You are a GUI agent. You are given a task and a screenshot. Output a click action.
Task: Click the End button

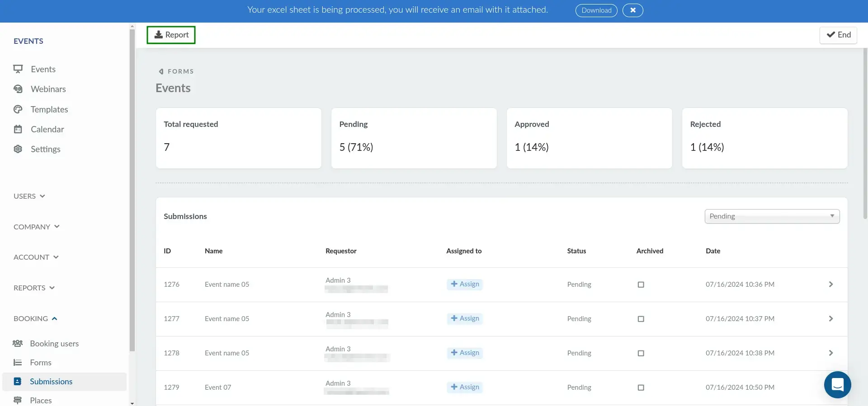pyautogui.click(x=839, y=35)
